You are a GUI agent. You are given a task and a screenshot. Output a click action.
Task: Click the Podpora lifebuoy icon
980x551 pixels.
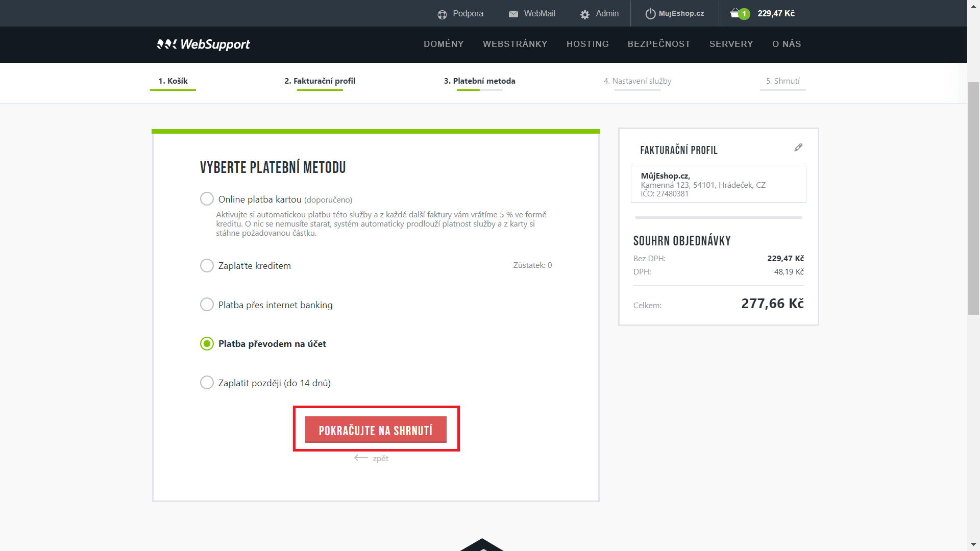pos(442,14)
